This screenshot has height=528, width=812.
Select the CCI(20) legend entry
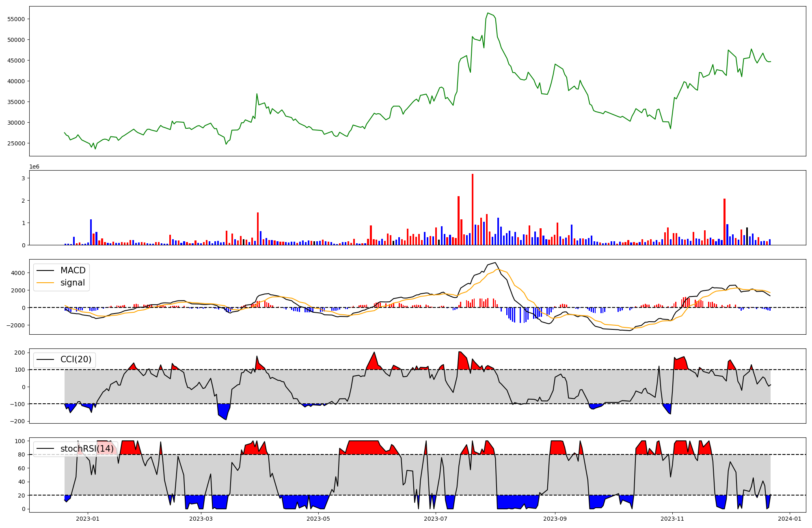(x=76, y=359)
